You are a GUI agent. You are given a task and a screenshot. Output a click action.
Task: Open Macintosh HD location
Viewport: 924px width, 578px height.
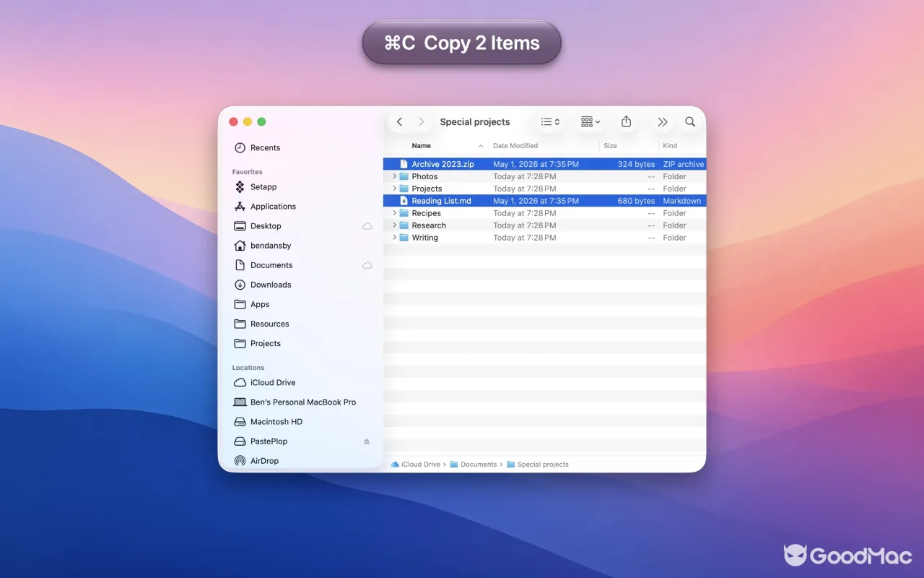tap(268, 421)
